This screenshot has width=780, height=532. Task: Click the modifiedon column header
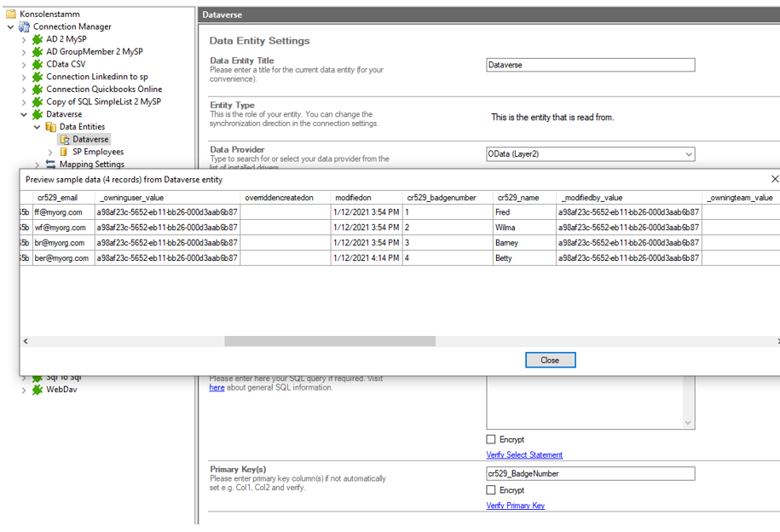click(x=354, y=198)
